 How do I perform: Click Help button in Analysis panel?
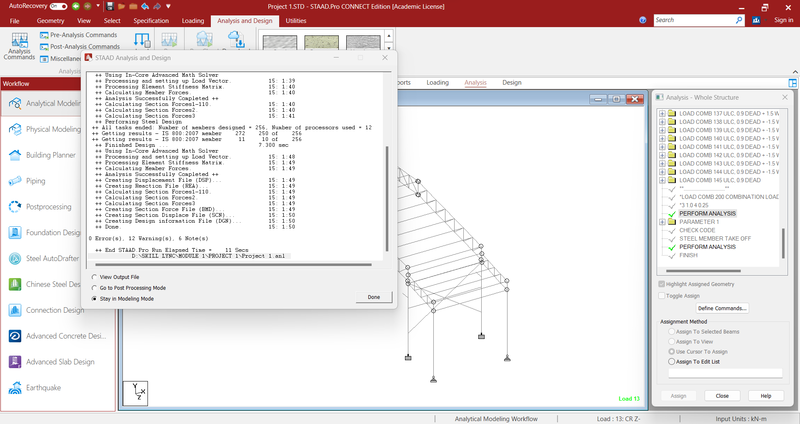pyautogui.click(x=766, y=396)
